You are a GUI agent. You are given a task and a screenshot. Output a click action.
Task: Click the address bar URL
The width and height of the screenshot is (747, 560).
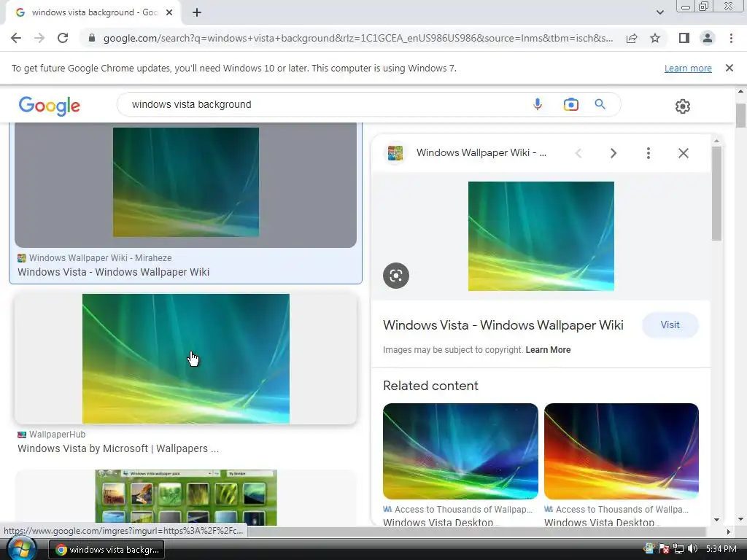[357, 38]
